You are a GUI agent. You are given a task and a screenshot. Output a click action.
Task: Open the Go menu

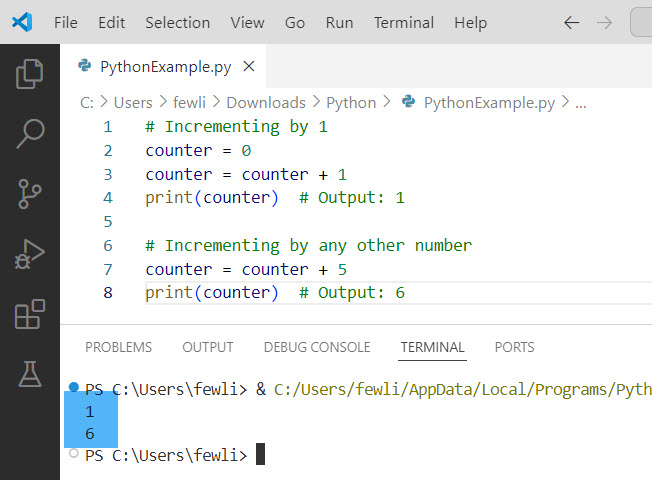295,22
